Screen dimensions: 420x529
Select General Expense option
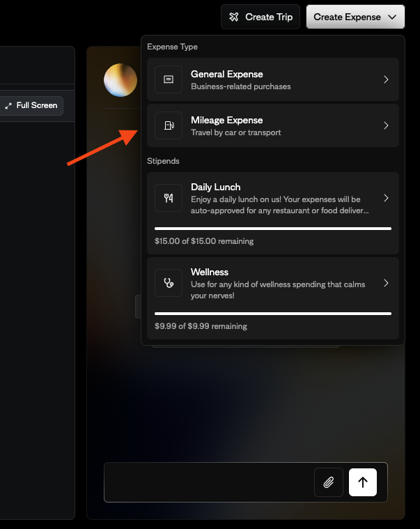[x=273, y=79]
